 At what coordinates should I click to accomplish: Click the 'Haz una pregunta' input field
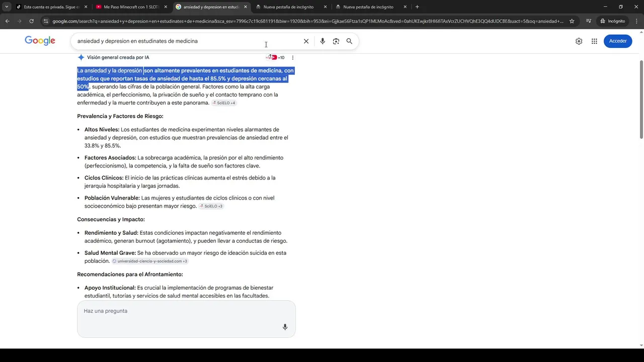point(186,319)
